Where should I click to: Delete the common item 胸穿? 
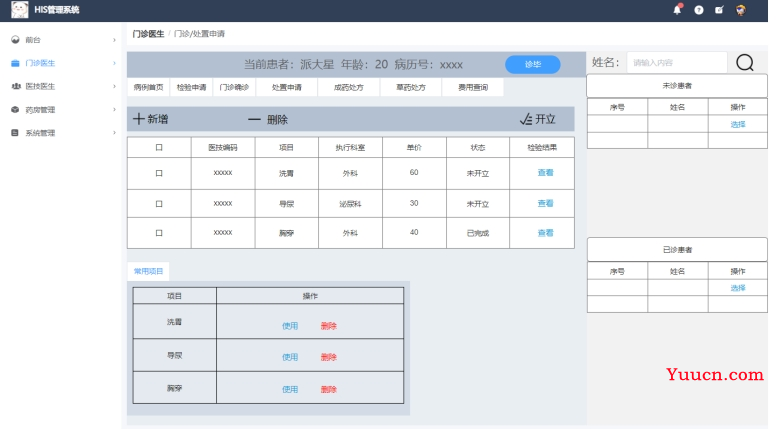coord(329,389)
